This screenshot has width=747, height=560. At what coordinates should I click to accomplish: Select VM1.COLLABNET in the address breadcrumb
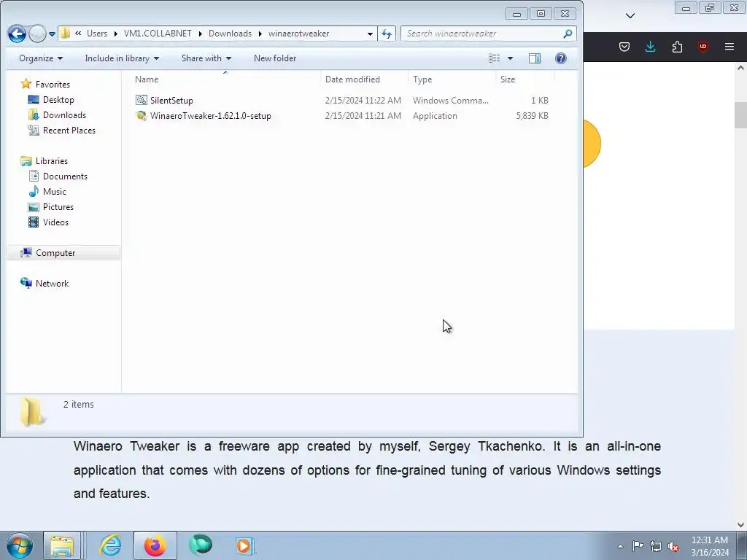pos(158,34)
